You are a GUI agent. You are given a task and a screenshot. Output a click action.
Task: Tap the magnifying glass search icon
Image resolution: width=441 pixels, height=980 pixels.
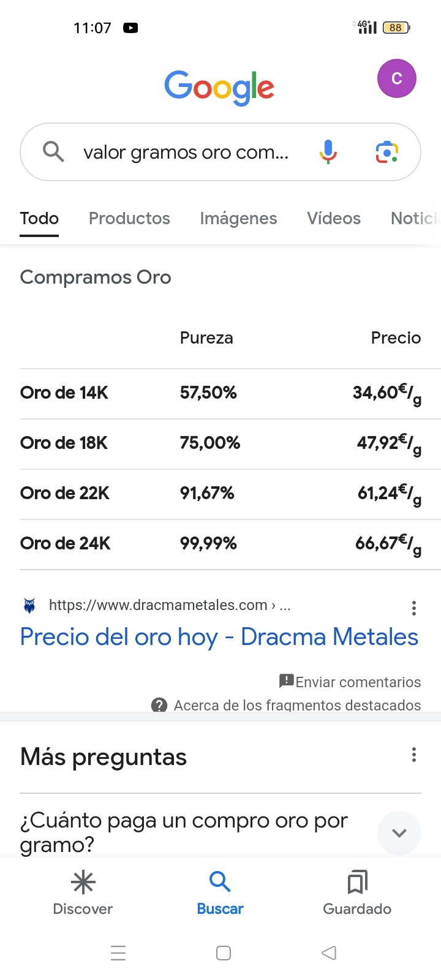click(x=53, y=151)
